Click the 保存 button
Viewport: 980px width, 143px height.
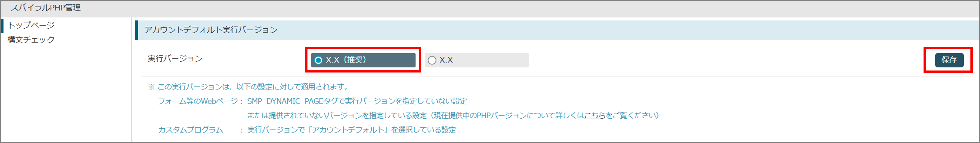[x=949, y=60]
